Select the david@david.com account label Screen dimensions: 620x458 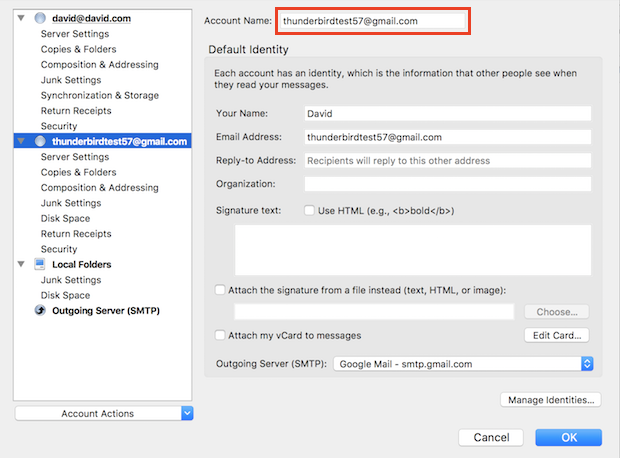[x=91, y=18]
